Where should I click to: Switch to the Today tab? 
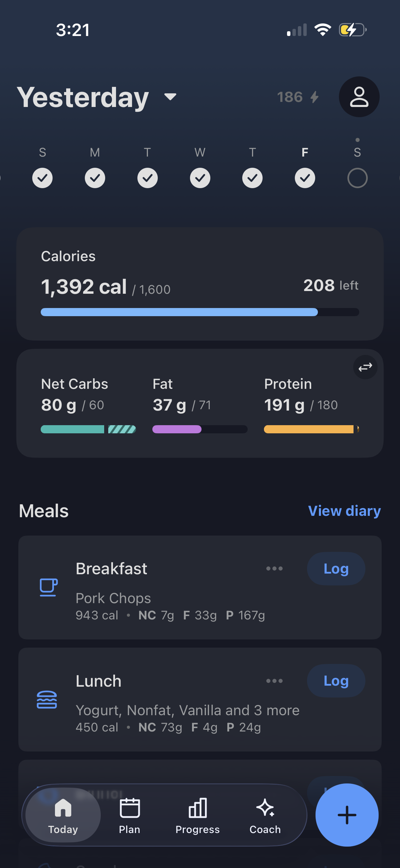click(x=63, y=815)
